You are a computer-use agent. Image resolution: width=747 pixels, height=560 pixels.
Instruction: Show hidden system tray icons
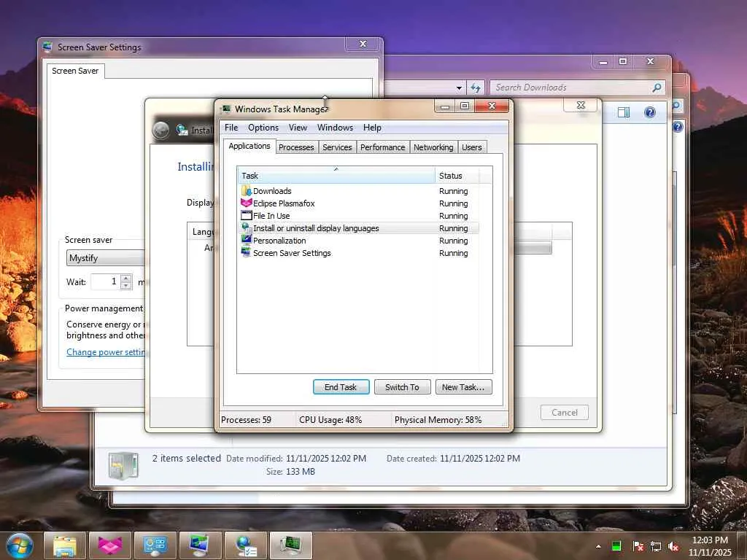[598, 546]
